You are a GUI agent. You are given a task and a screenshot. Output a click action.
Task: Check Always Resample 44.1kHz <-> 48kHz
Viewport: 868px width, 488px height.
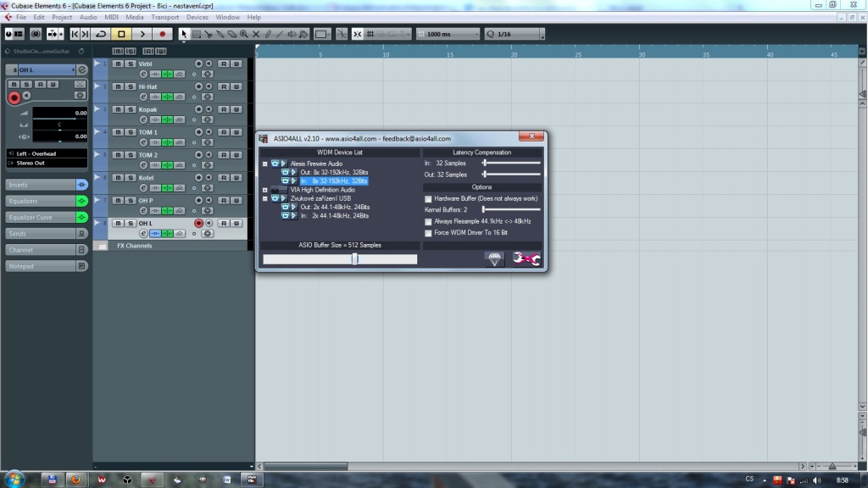point(428,221)
